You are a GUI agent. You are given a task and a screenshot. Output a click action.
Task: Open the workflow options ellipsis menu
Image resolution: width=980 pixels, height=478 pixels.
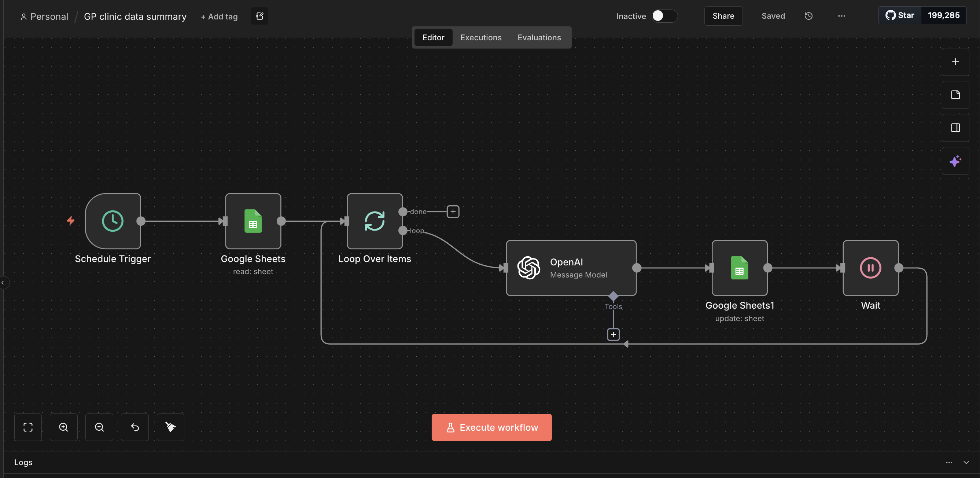pyautogui.click(x=841, y=16)
